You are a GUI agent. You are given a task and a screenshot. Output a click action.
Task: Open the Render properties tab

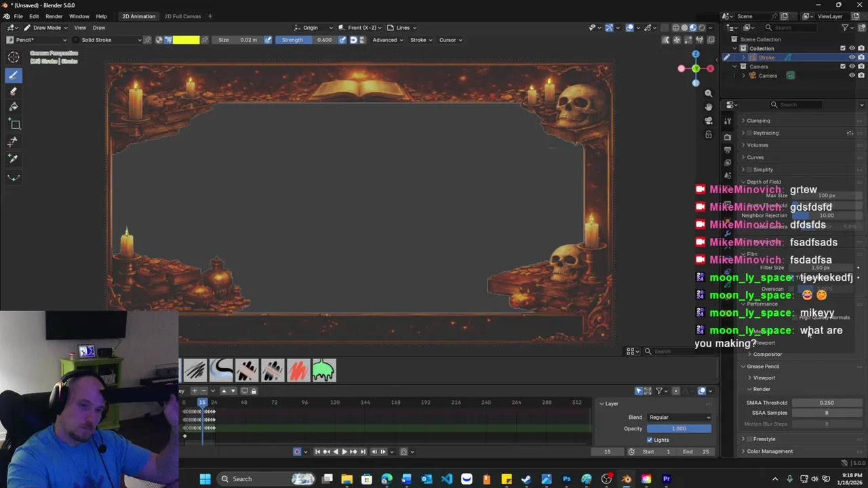click(x=728, y=136)
